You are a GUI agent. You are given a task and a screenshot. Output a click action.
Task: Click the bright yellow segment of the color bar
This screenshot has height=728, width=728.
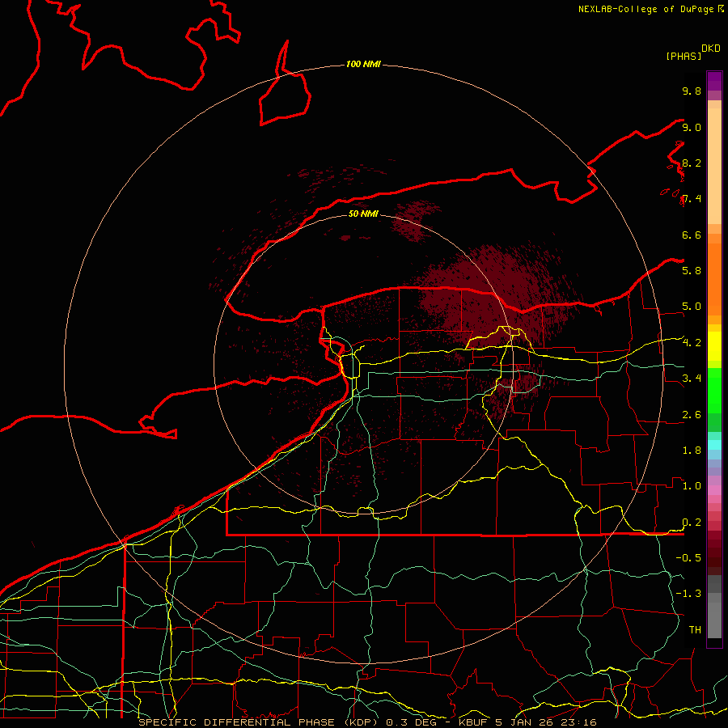coord(714,346)
